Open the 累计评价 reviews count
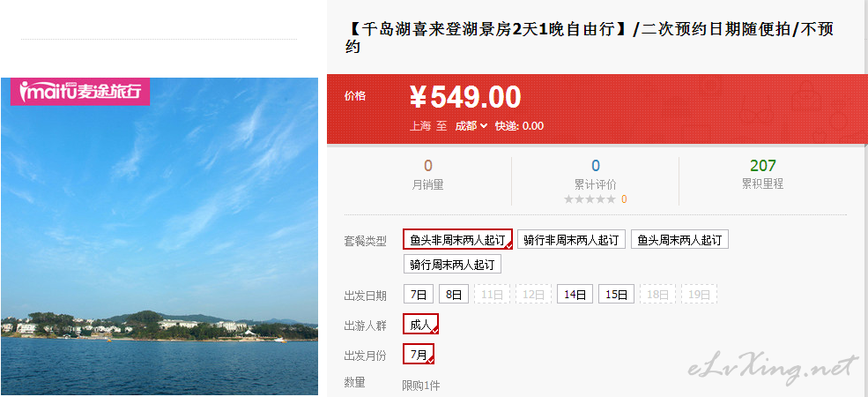The height and width of the screenshot is (397, 868). (595, 175)
